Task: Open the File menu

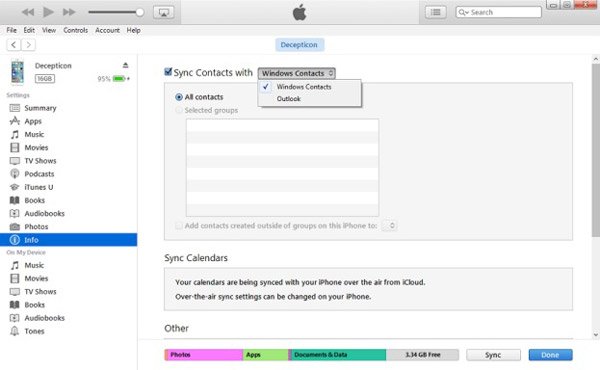Action: pos(11,30)
